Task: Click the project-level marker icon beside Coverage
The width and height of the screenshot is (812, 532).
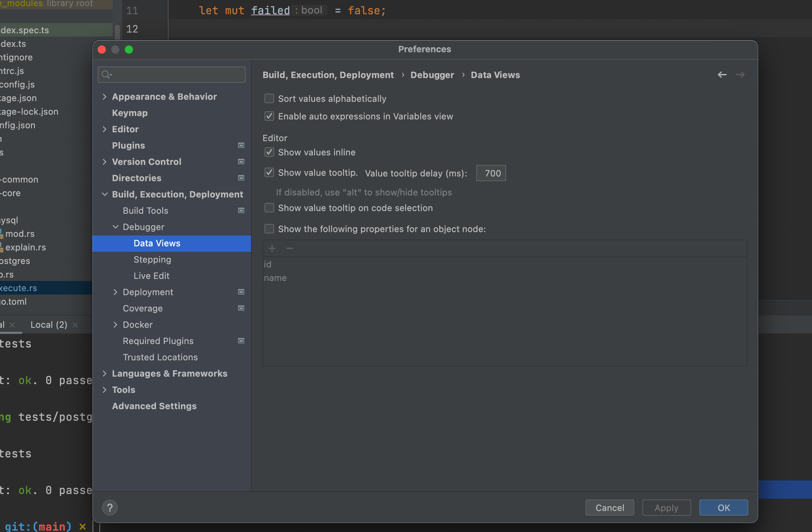Action: tap(241, 308)
